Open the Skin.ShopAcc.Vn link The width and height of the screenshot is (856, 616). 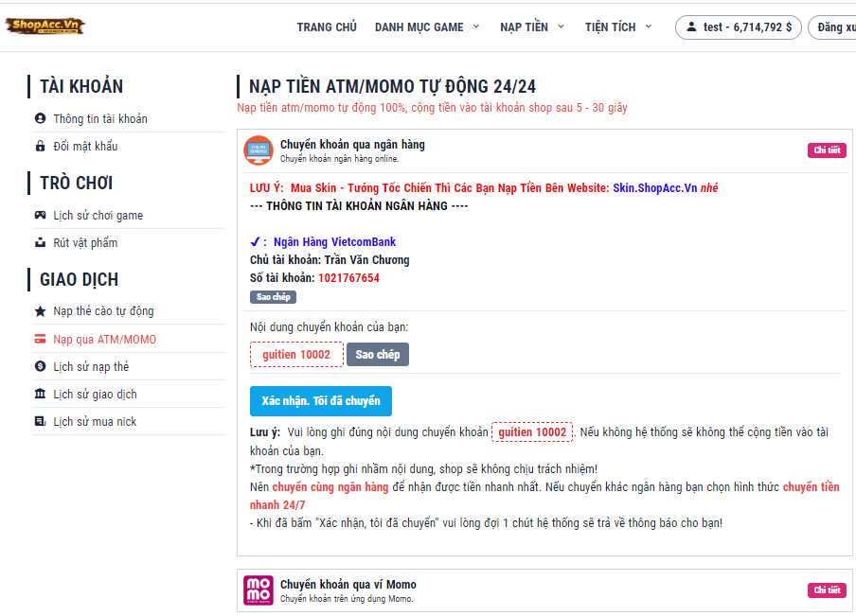(654, 187)
